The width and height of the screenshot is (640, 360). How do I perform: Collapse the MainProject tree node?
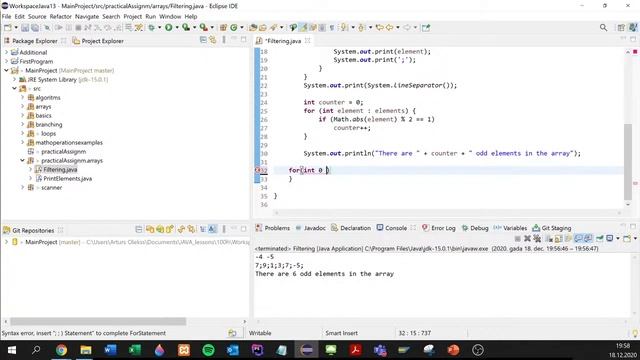pyautogui.click(x=6, y=70)
